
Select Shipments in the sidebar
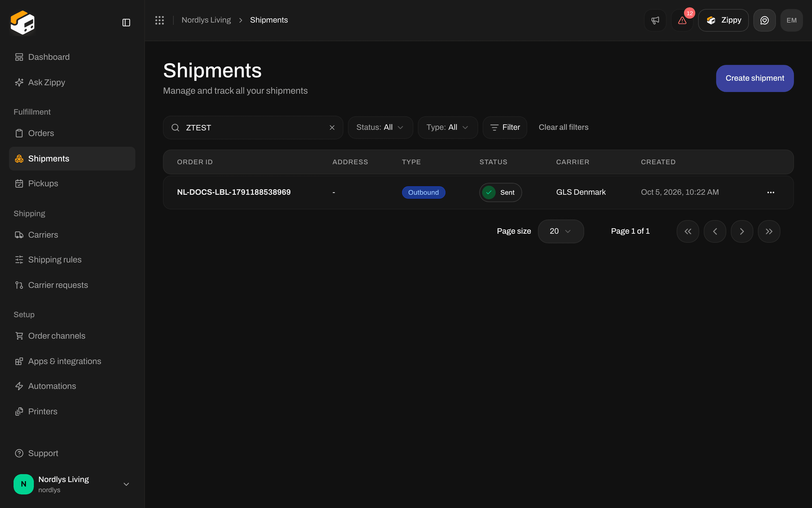click(72, 159)
